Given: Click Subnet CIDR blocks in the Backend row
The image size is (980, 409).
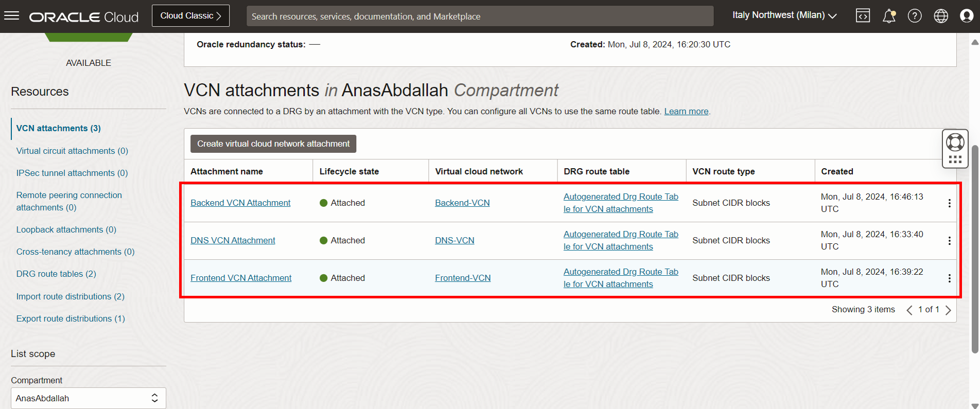Looking at the screenshot, I should (x=731, y=203).
